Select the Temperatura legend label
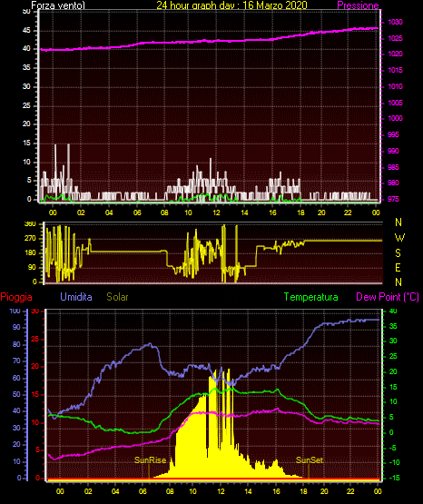This screenshot has height=504, width=423. [x=311, y=297]
